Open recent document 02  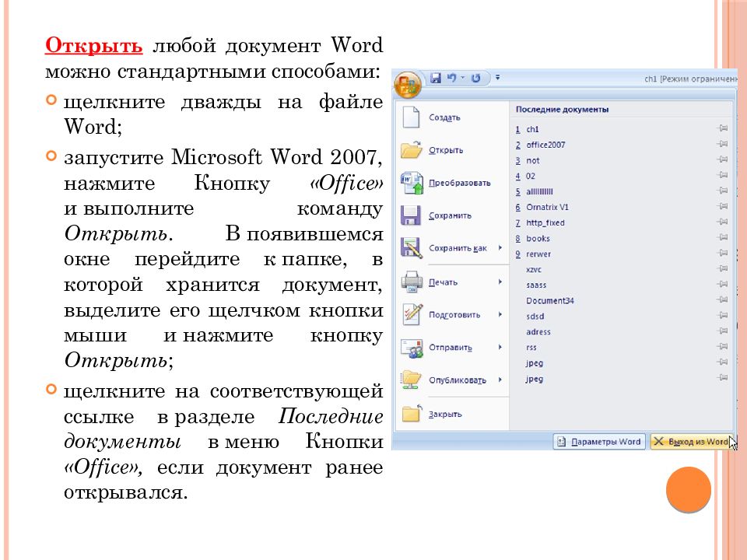click(531, 177)
